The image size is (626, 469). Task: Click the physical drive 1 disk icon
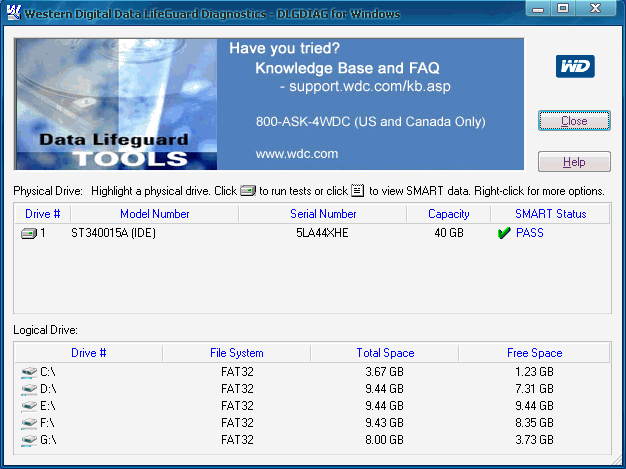(x=29, y=233)
